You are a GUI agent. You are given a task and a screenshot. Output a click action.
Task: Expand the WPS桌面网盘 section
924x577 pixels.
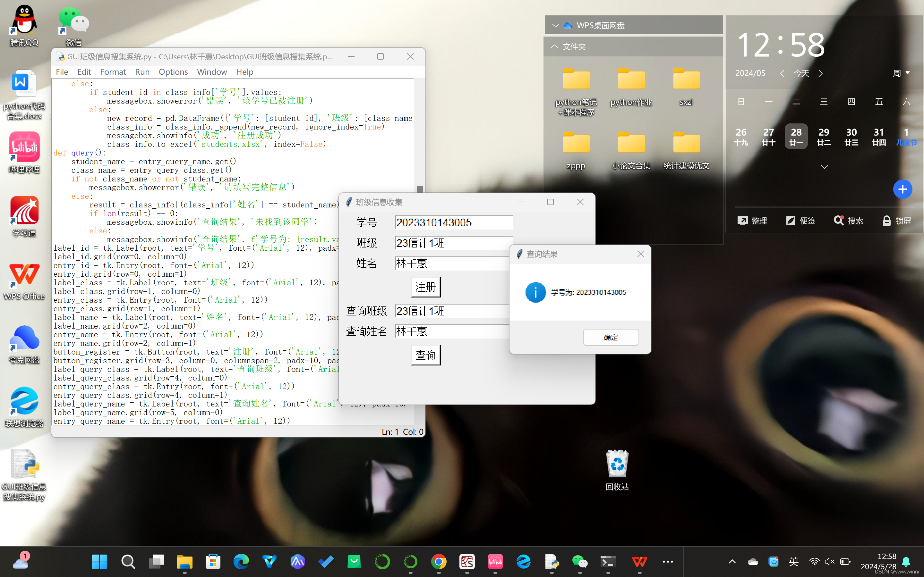[556, 25]
